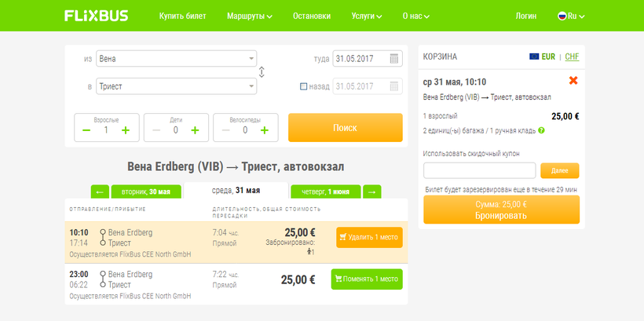Viewport: 644px width, 321px height.
Task: Click the 10:10 departure time
Action: (79, 233)
